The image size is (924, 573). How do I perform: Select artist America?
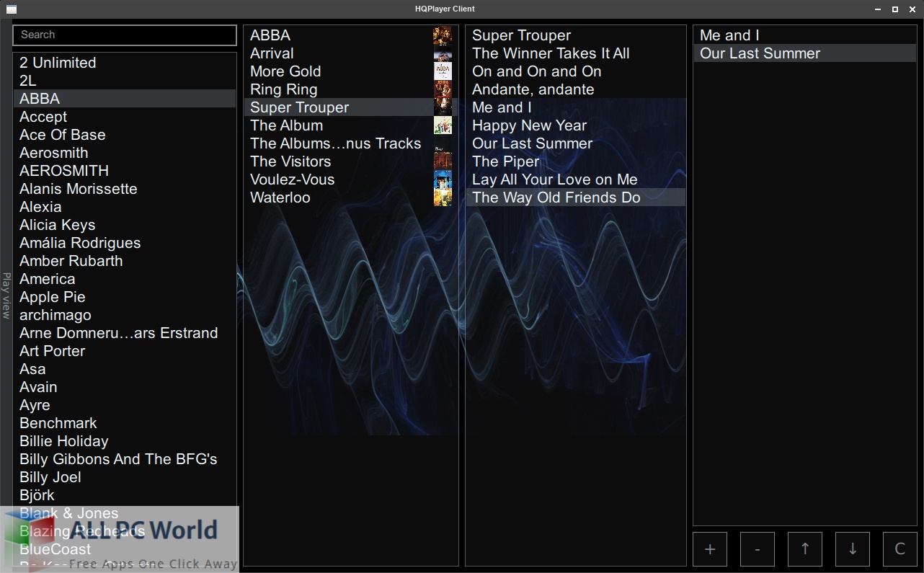tap(125, 279)
